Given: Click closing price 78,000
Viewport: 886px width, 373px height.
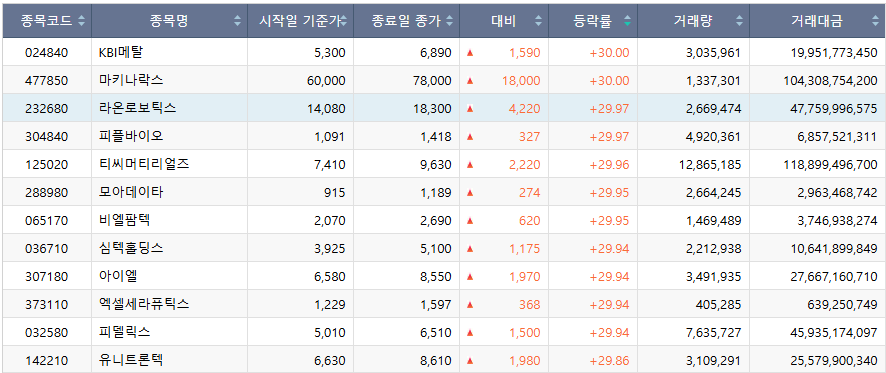Looking at the screenshot, I should point(432,81).
